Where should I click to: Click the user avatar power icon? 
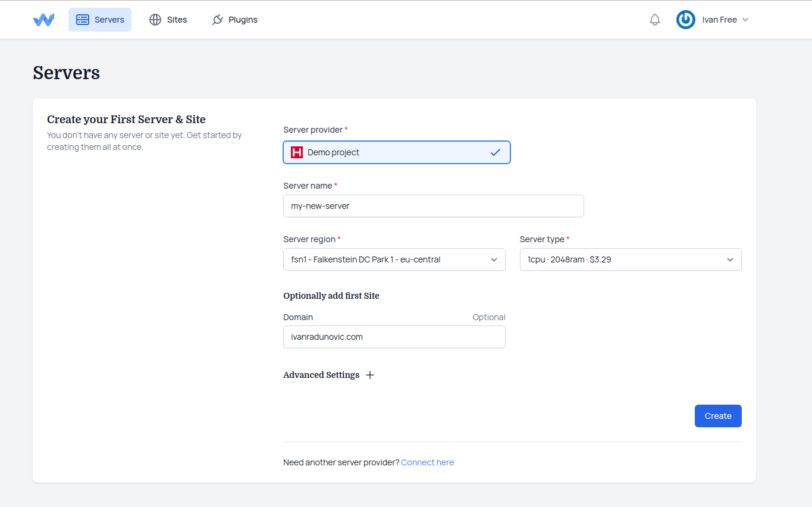point(686,20)
